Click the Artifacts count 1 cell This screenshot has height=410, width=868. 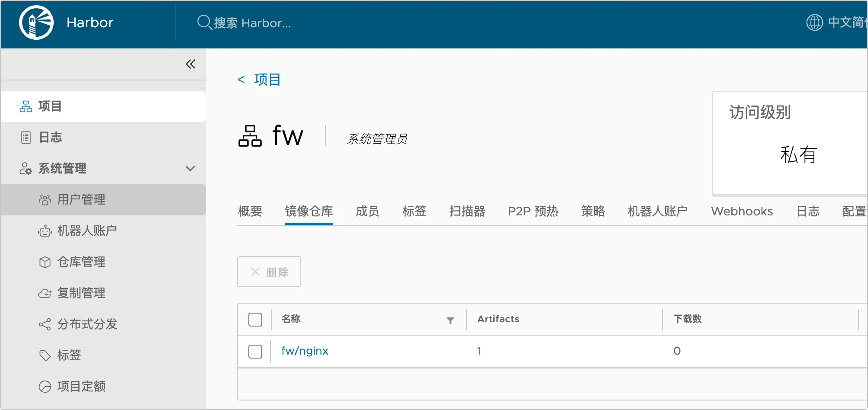479,351
